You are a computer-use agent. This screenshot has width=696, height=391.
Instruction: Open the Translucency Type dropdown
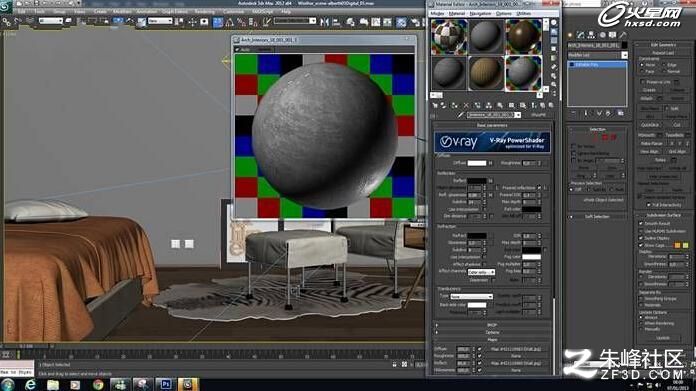471,296
